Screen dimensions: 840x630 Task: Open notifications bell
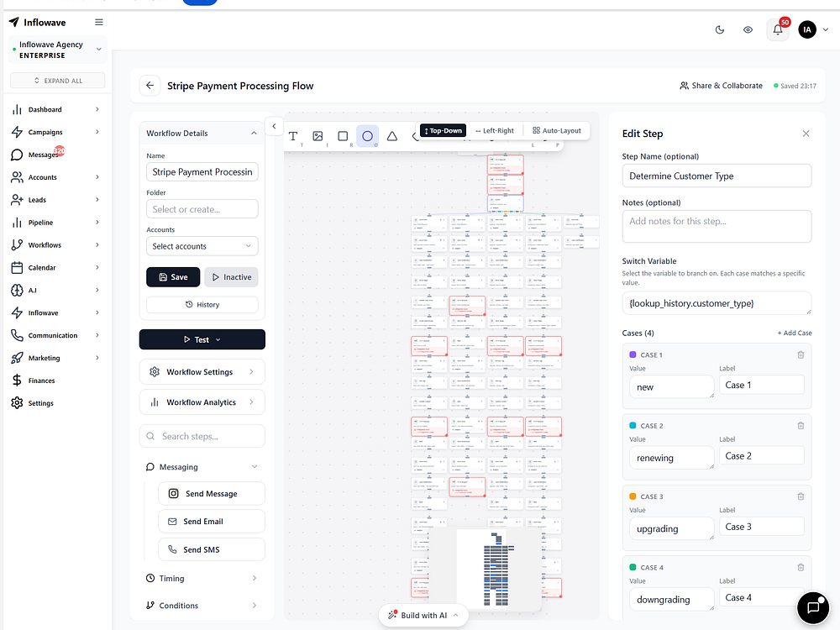pyautogui.click(x=778, y=30)
